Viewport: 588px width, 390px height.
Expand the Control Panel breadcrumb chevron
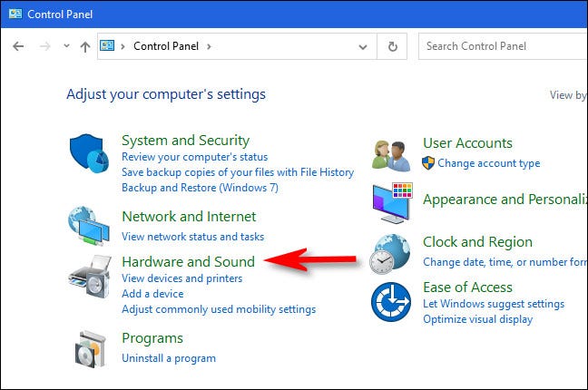(207, 46)
